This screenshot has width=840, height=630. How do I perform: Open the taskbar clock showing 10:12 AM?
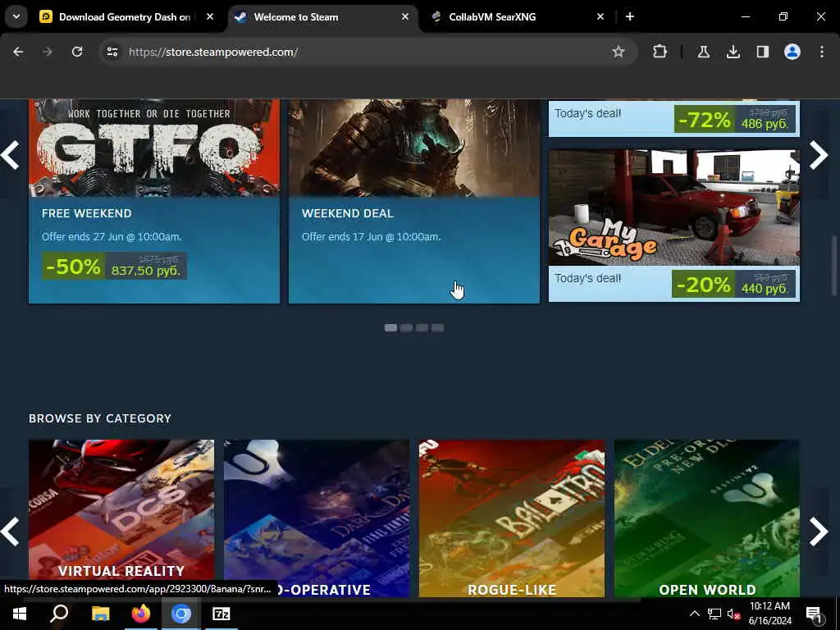point(769,614)
